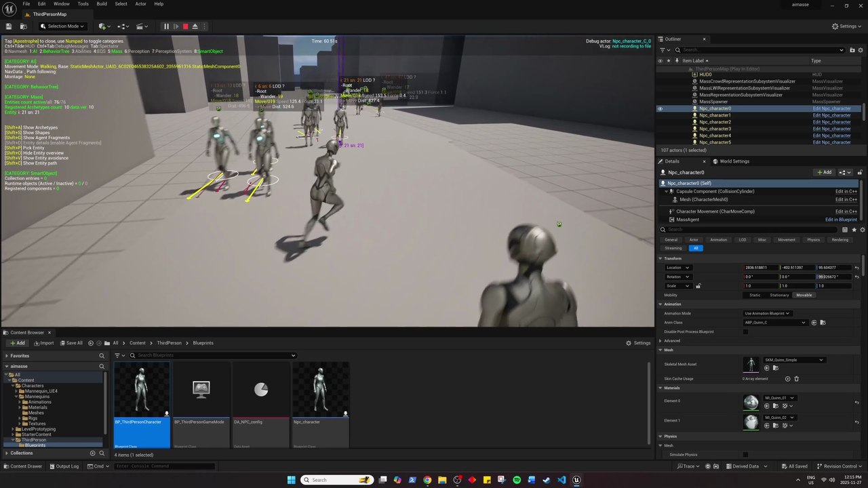Open the Location type dropdown
This screenshot has height=488, width=868.
coord(678,268)
